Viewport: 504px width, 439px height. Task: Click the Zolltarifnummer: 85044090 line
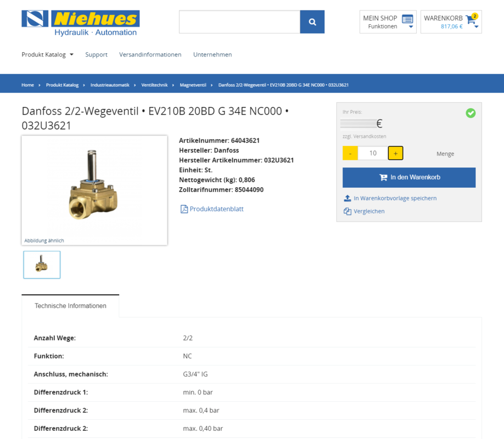(x=221, y=190)
